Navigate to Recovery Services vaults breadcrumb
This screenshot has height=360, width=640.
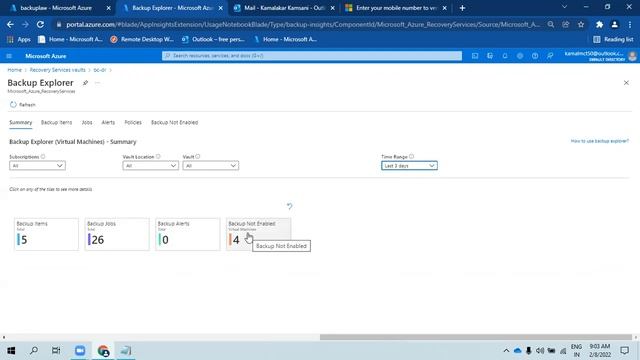tap(58, 70)
